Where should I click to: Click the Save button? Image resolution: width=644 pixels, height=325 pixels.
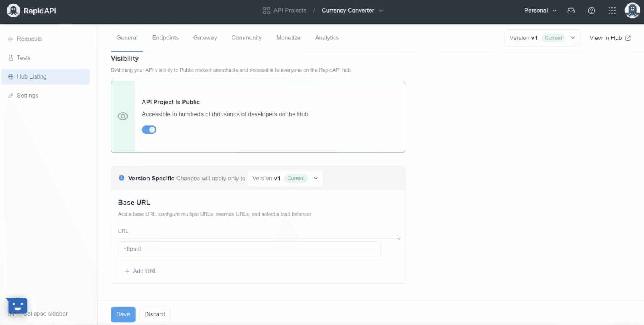click(123, 314)
